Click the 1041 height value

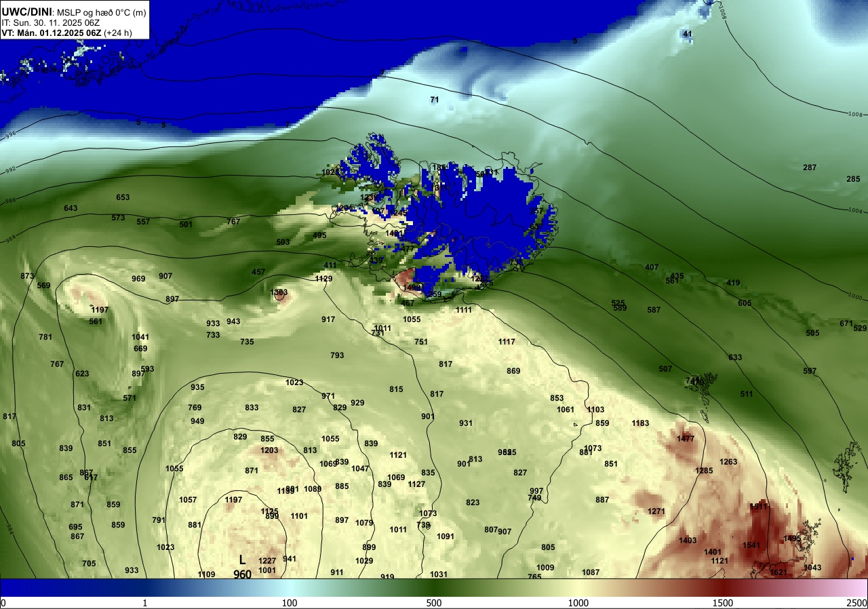(x=140, y=337)
